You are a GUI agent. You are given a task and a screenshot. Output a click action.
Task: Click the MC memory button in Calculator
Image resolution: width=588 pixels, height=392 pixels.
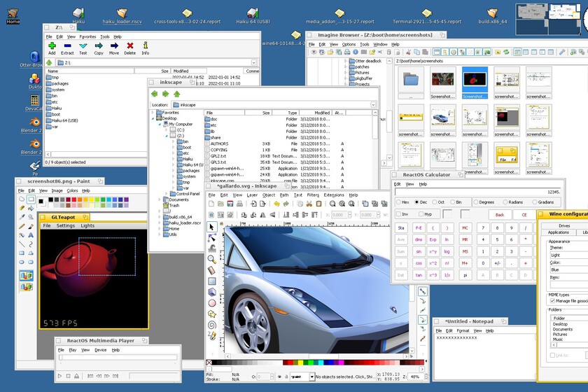(x=465, y=227)
